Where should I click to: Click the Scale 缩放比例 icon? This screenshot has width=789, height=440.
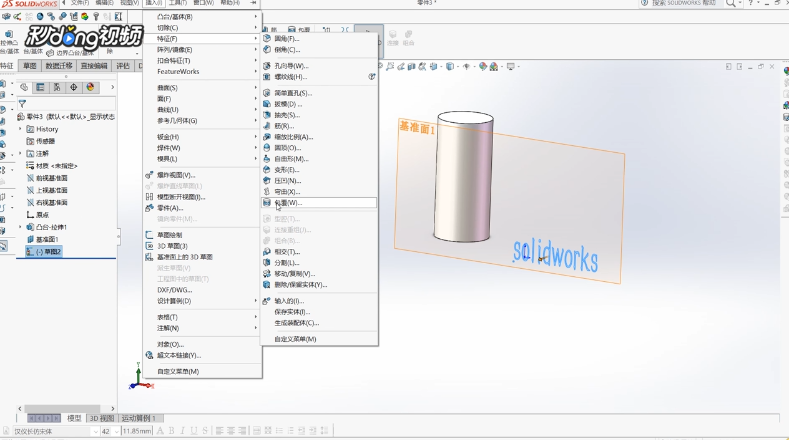pos(267,136)
